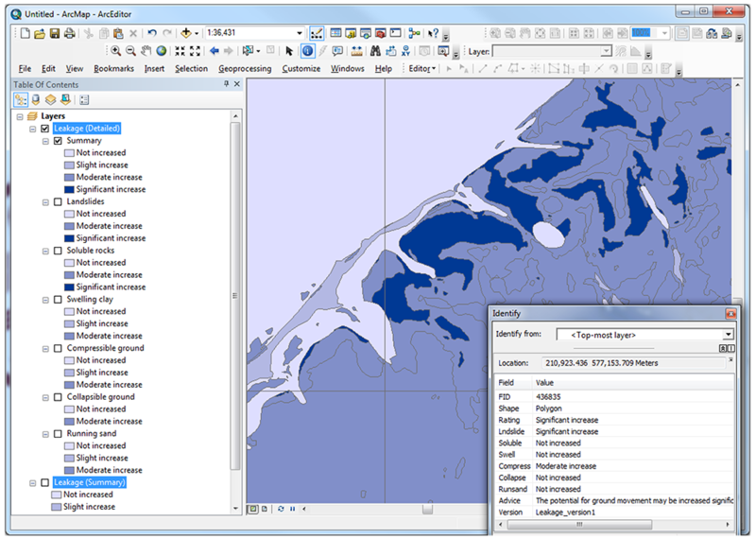Check the Running sand sublayer checkbox
The width and height of the screenshot is (756, 539).
(x=58, y=434)
